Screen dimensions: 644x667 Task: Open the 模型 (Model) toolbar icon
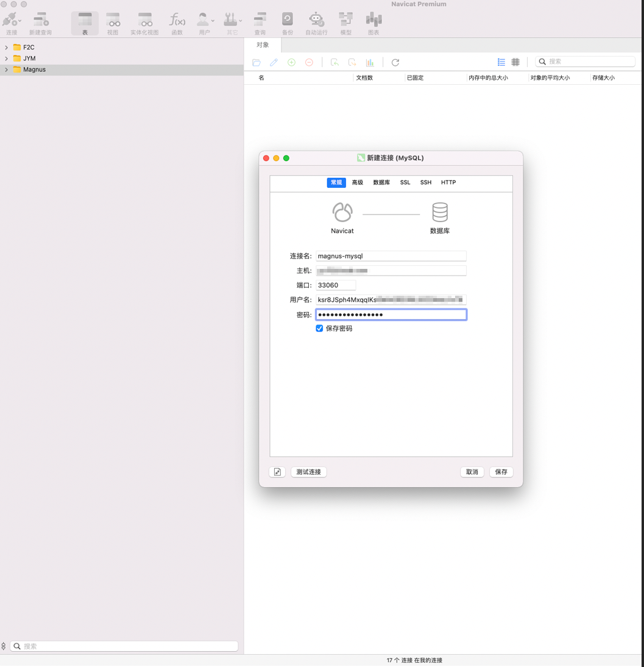click(x=345, y=23)
